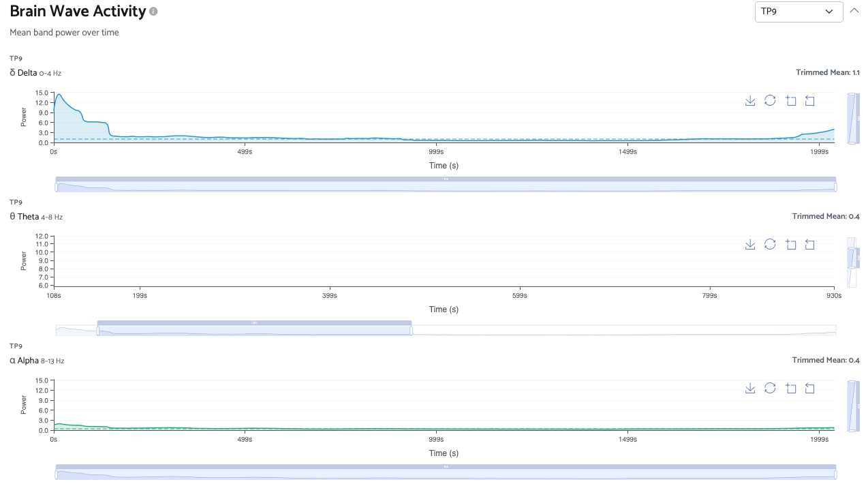This screenshot has height=484, width=868.
Task: Grab the Delta time-range slider's top grip
Action: pyautogui.click(x=446, y=179)
